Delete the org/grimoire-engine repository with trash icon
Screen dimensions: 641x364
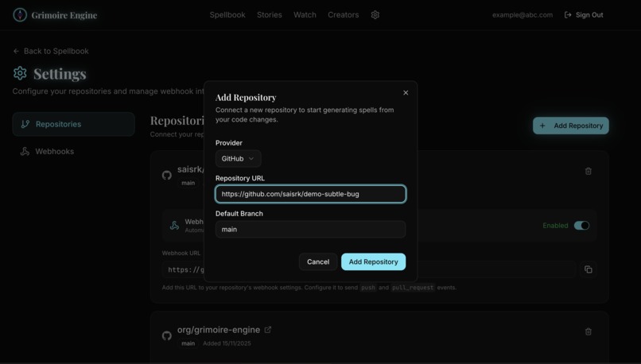[589, 331]
